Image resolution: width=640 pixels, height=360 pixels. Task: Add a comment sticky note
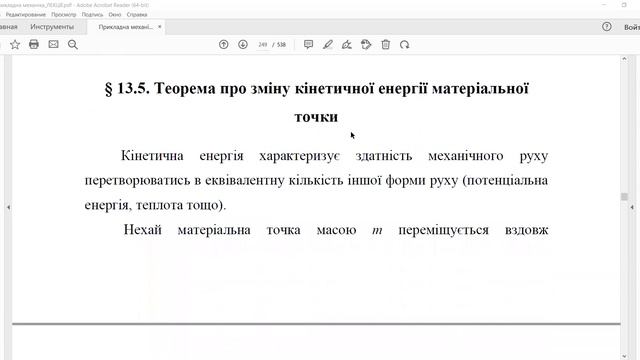coord(309,44)
